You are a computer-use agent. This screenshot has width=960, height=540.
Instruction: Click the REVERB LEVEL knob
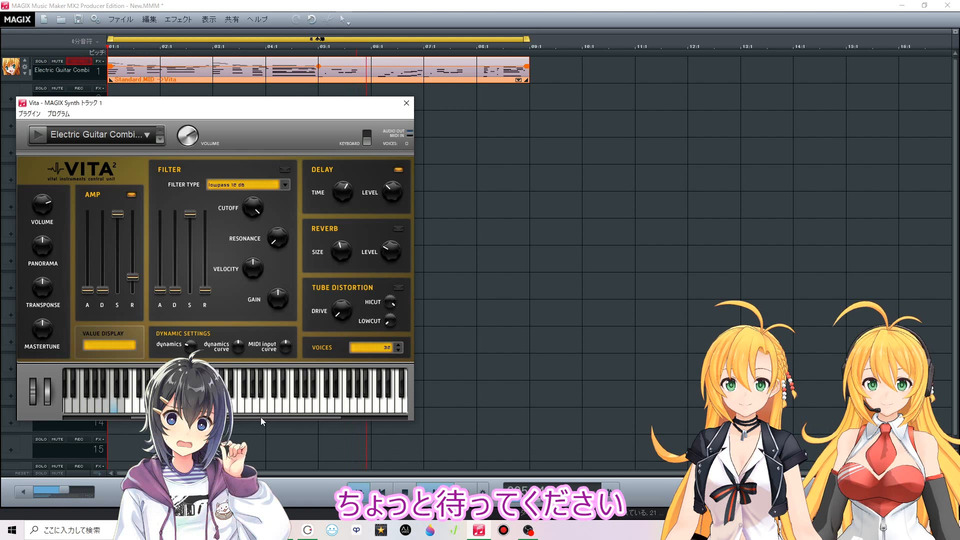point(391,250)
